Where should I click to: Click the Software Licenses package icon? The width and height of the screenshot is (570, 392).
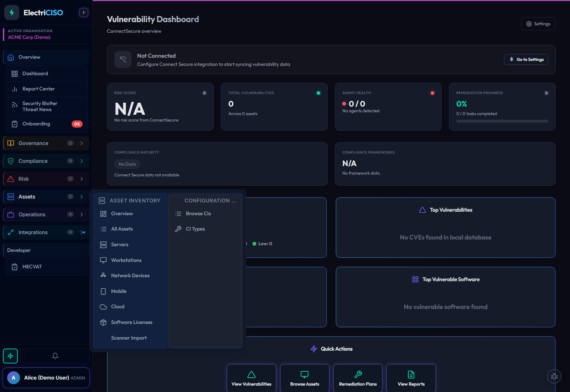(103, 322)
